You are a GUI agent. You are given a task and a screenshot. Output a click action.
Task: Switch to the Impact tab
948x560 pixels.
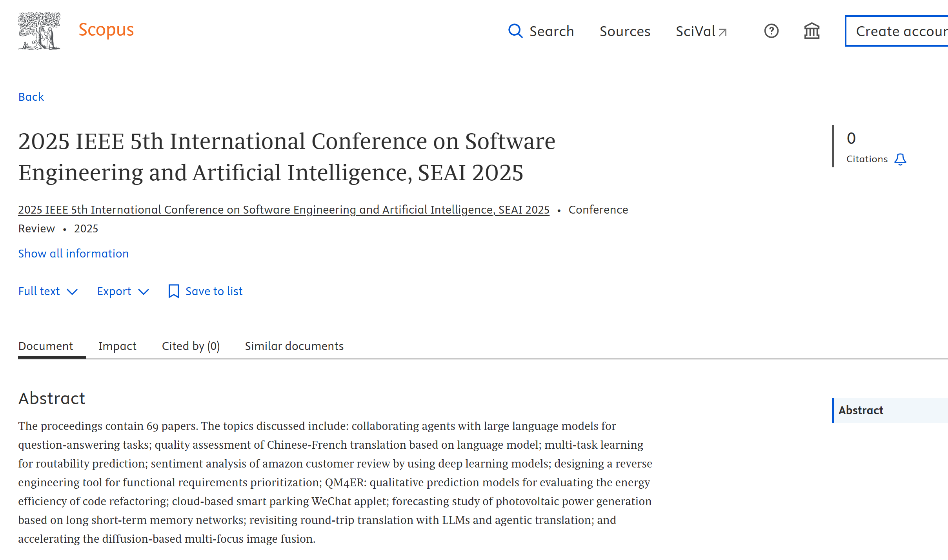point(117,346)
